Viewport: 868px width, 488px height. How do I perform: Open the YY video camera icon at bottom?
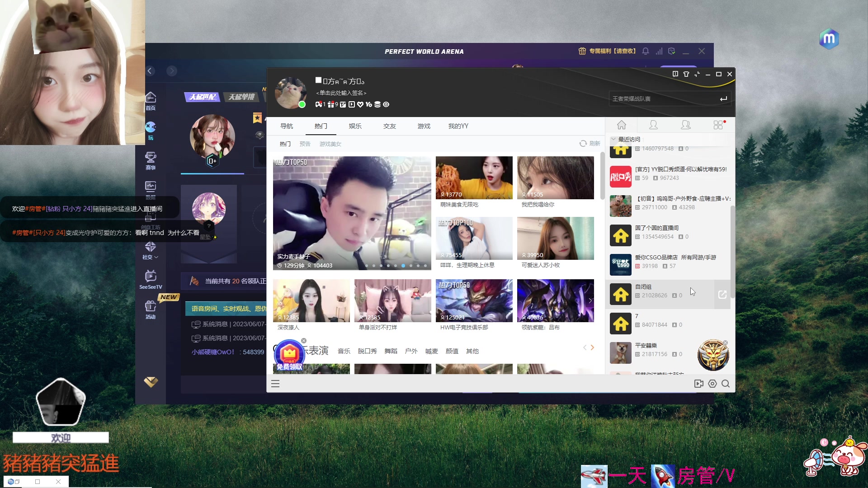pos(698,384)
